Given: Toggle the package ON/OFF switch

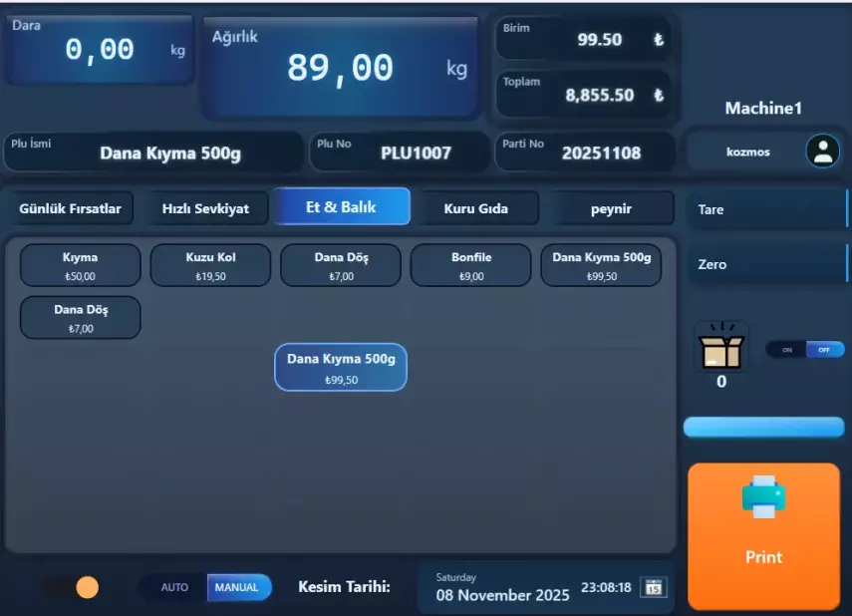Looking at the screenshot, I should [804, 350].
